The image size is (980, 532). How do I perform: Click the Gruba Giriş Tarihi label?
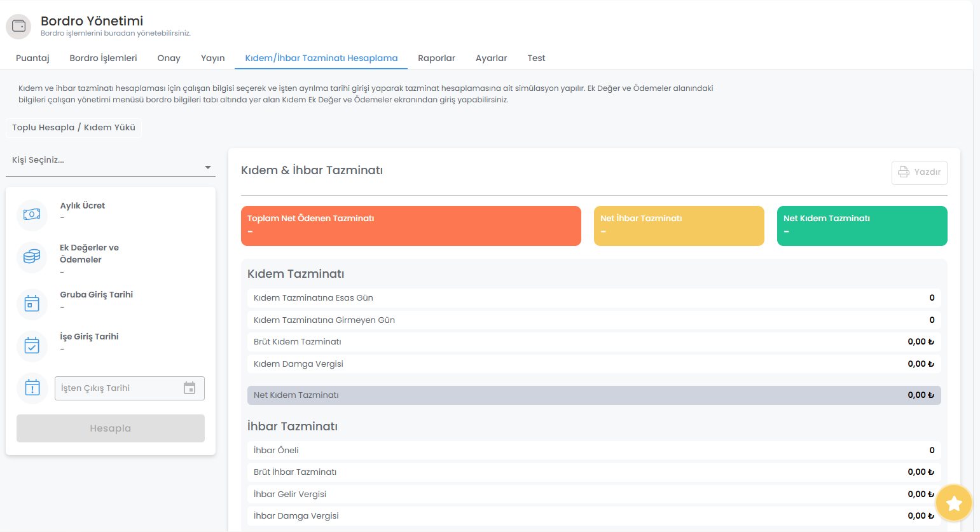(97, 295)
